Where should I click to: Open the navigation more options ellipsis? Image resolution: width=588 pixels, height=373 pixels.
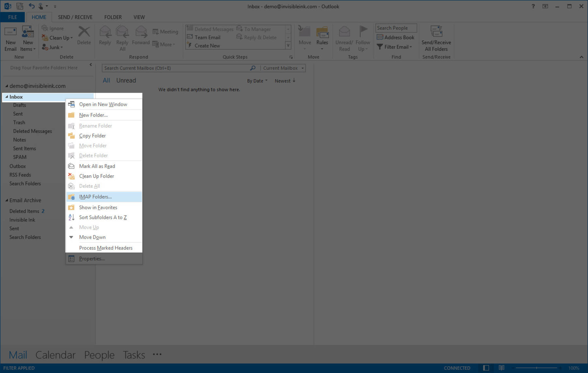pyautogui.click(x=157, y=354)
